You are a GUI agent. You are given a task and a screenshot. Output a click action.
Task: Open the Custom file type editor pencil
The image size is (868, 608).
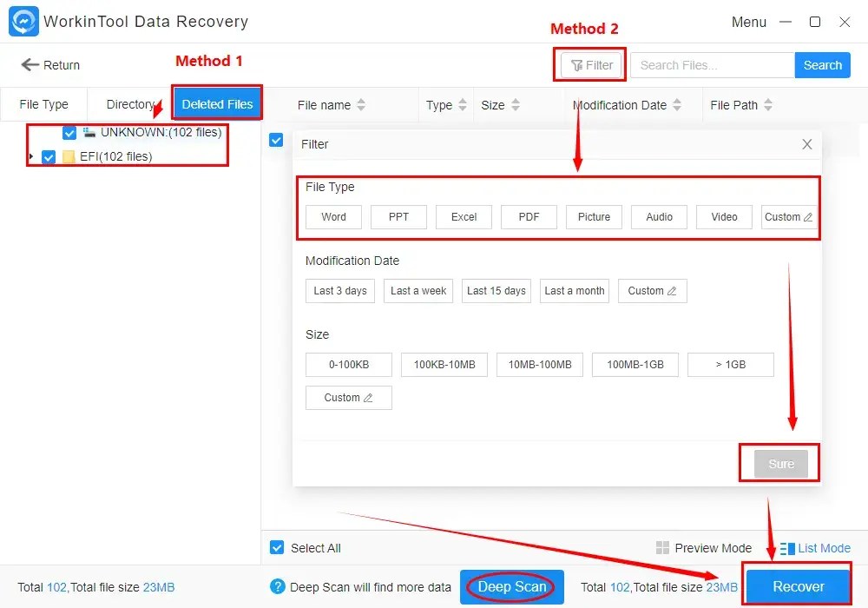coord(807,217)
